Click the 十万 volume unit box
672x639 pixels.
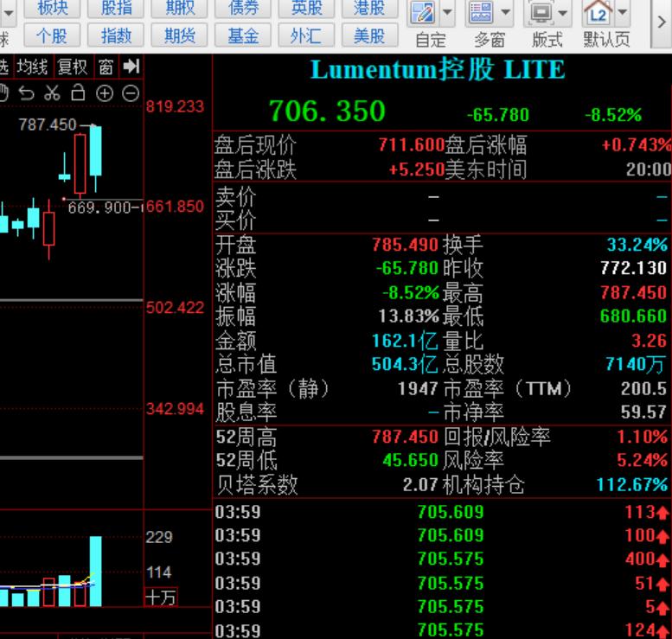161,597
